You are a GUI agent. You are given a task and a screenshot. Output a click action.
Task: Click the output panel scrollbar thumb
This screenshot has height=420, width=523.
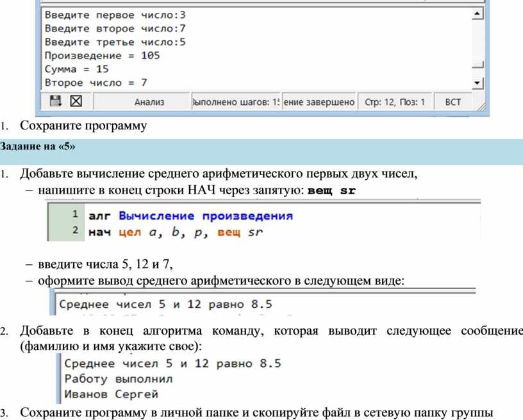click(x=476, y=65)
